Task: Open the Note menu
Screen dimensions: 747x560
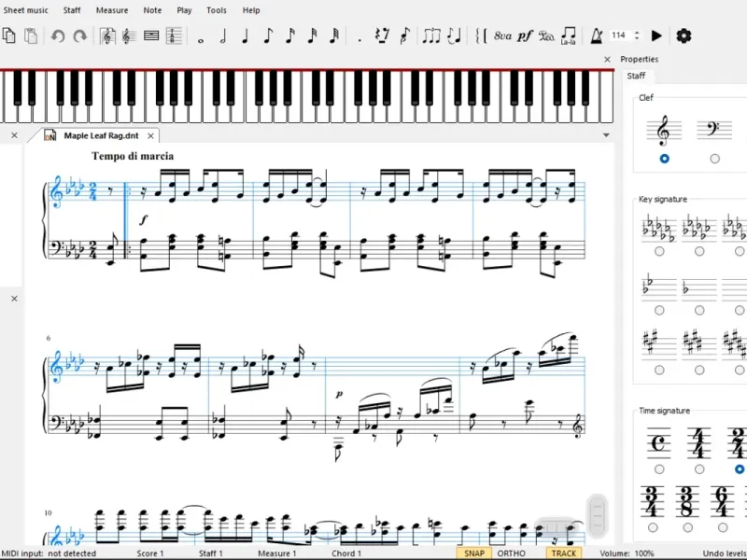Action: click(152, 10)
